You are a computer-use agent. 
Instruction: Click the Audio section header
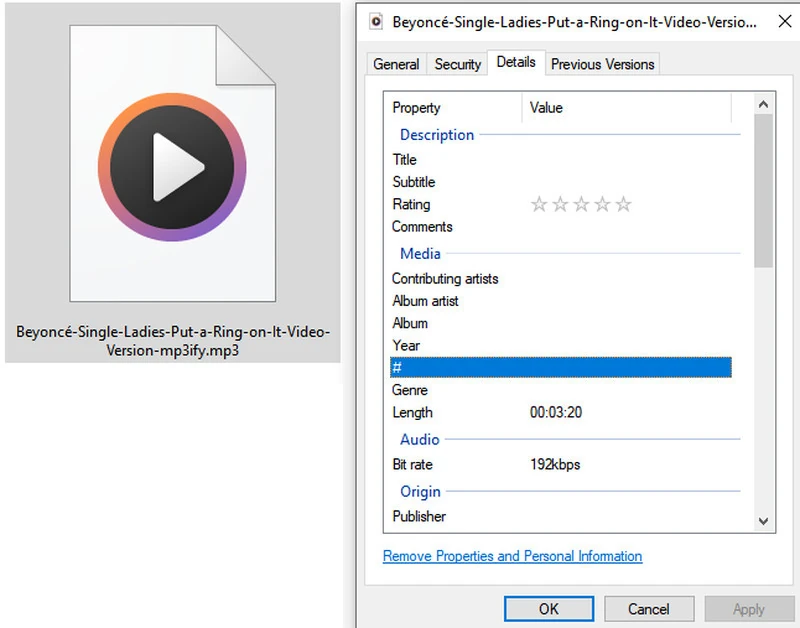419,439
